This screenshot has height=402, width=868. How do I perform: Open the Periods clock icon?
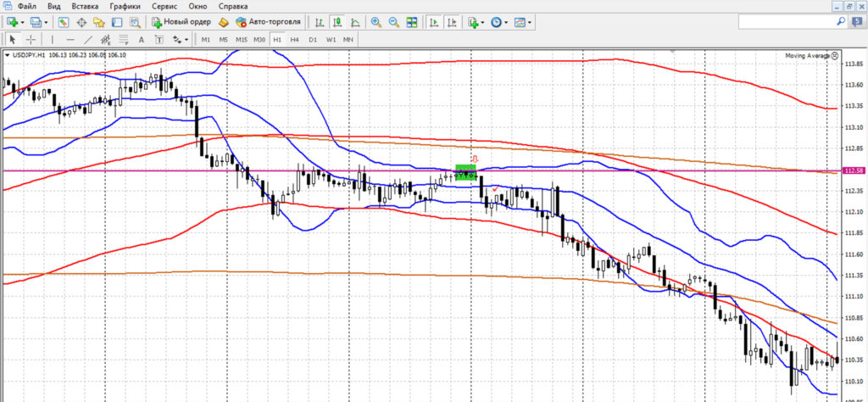coord(496,22)
